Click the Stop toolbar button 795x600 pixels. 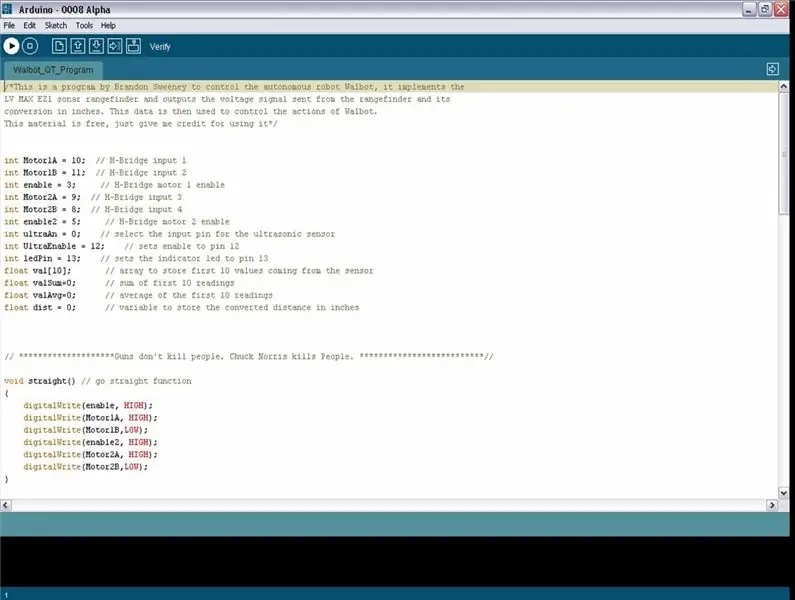click(30, 46)
